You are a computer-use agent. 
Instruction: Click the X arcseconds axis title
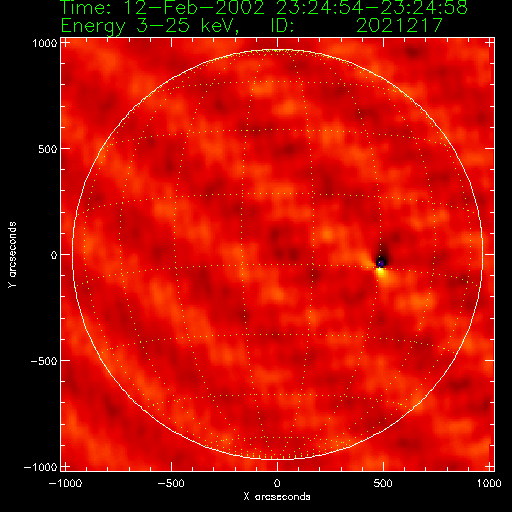[277, 497]
